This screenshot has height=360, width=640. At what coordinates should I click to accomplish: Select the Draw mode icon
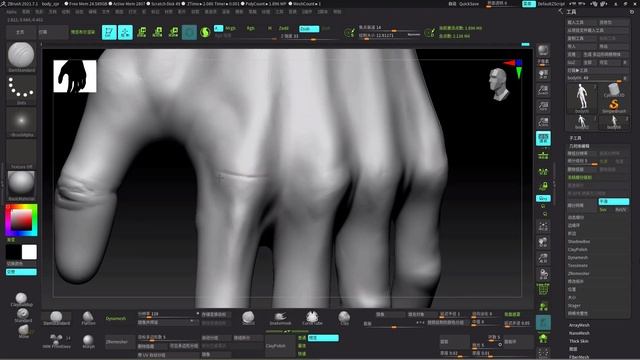(x=125, y=32)
